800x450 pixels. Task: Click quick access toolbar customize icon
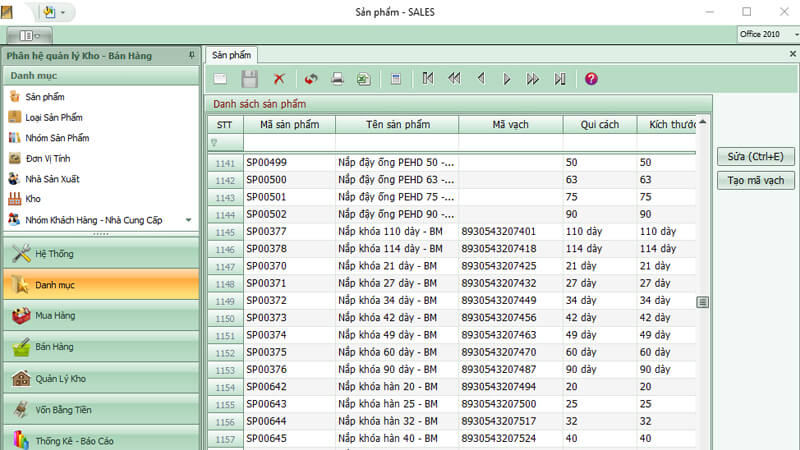[x=49, y=12]
